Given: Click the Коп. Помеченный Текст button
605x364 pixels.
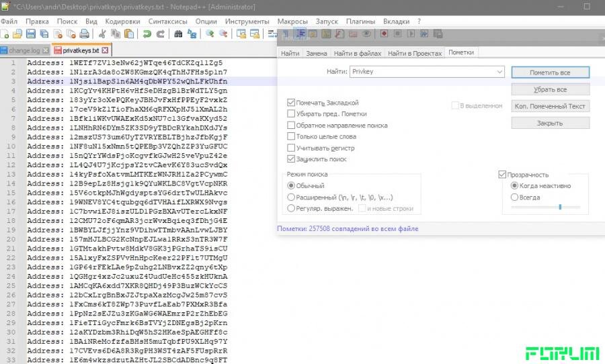Looking at the screenshot, I should [x=550, y=106].
